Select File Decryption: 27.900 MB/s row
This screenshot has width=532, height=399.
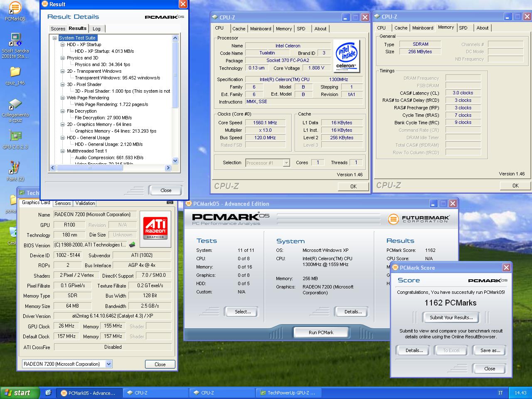coord(103,118)
